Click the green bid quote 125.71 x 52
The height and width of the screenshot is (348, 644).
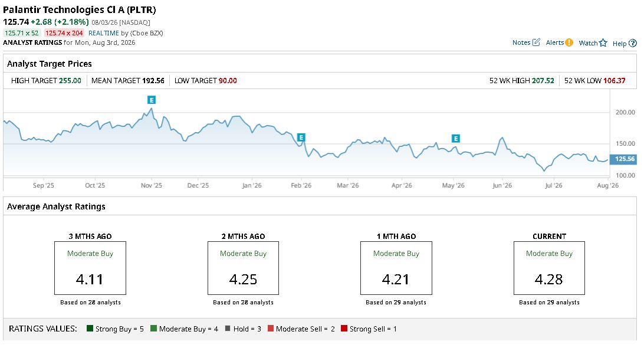(22, 33)
